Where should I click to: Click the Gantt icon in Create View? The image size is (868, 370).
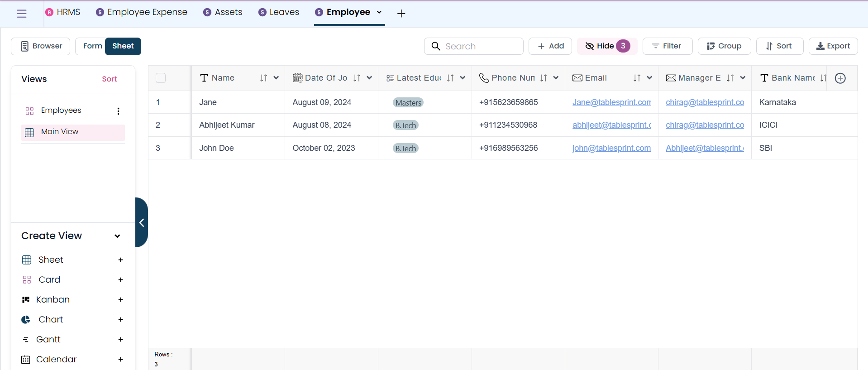coord(26,340)
